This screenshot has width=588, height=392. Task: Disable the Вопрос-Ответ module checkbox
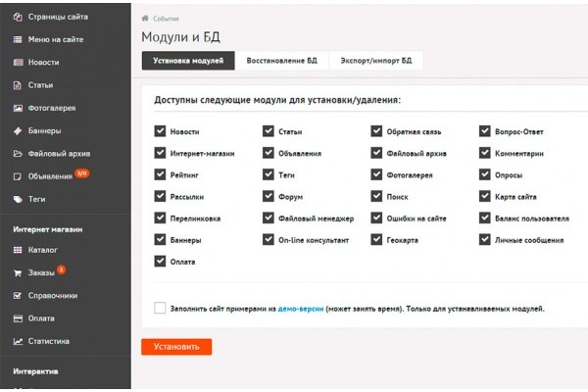[x=485, y=131]
